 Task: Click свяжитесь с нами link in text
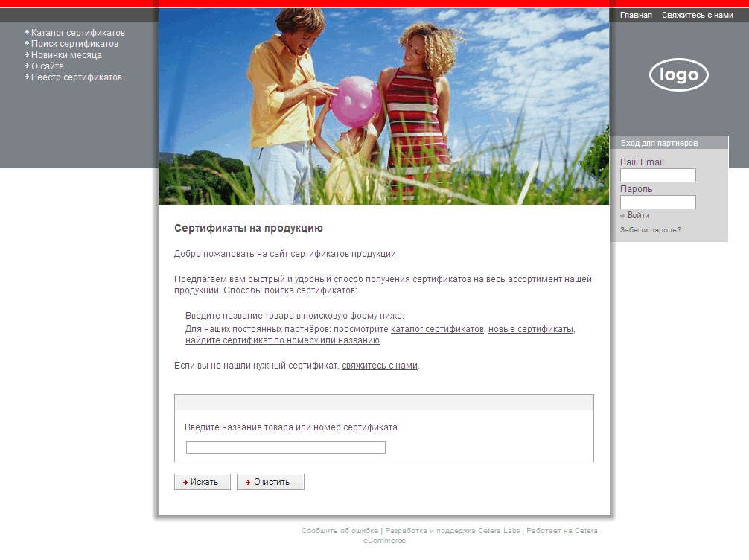tap(379, 366)
